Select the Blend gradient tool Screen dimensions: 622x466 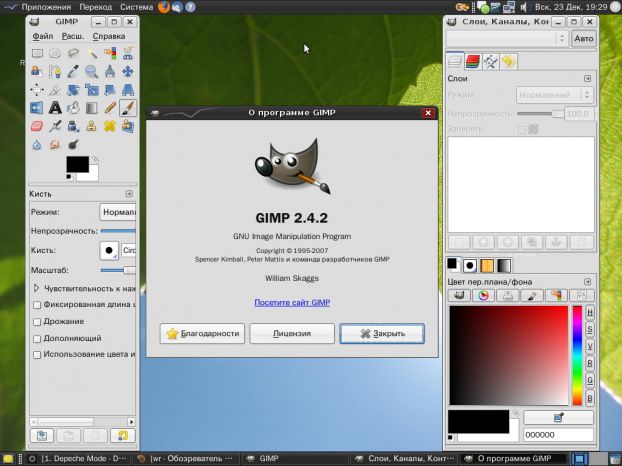click(x=92, y=108)
